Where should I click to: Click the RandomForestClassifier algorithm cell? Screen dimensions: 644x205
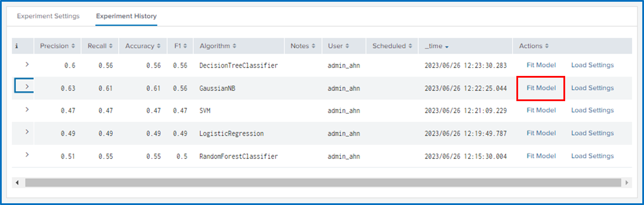tap(238, 156)
